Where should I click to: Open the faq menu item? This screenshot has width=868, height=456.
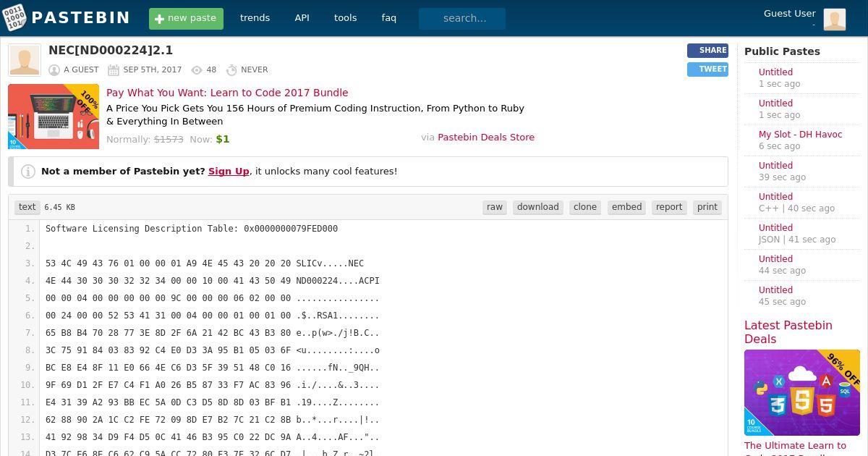coord(389,18)
